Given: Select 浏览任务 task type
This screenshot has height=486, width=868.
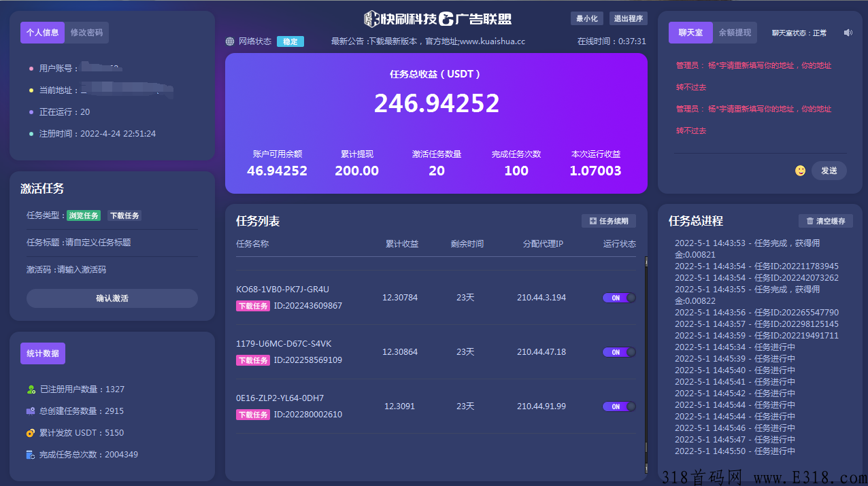Looking at the screenshot, I should 84,215.
